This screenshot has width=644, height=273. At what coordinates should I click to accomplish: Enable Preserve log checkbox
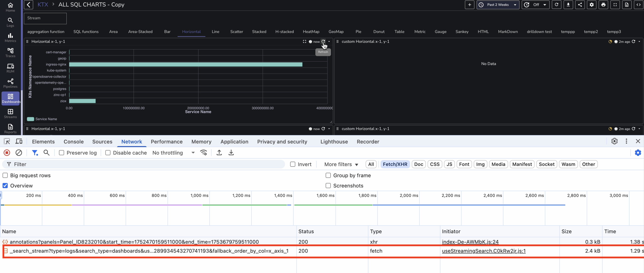point(62,153)
